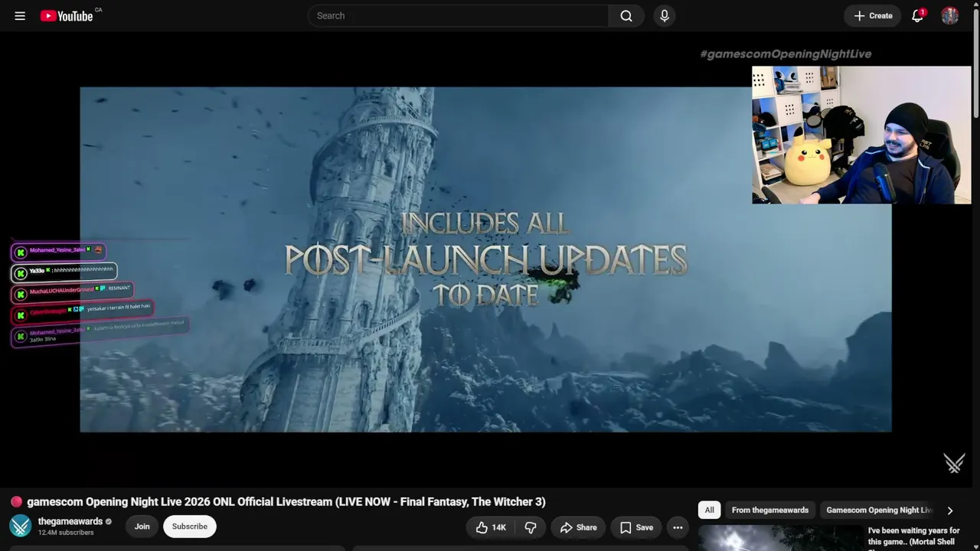980x551 pixels.
Task: Save the video to a playlist
Action: coord(636,527)
